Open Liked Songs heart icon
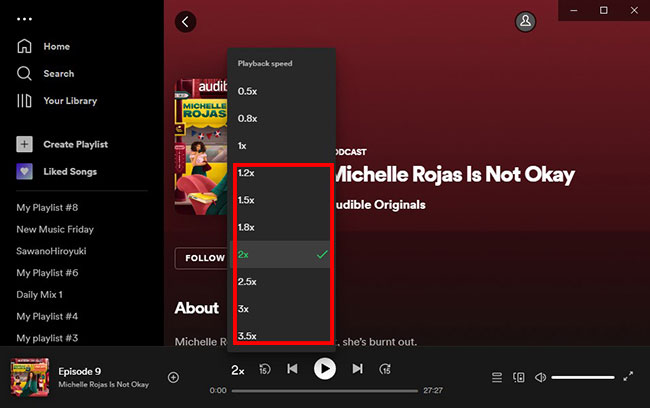The image size is (650, 408). tap(24, 171)
